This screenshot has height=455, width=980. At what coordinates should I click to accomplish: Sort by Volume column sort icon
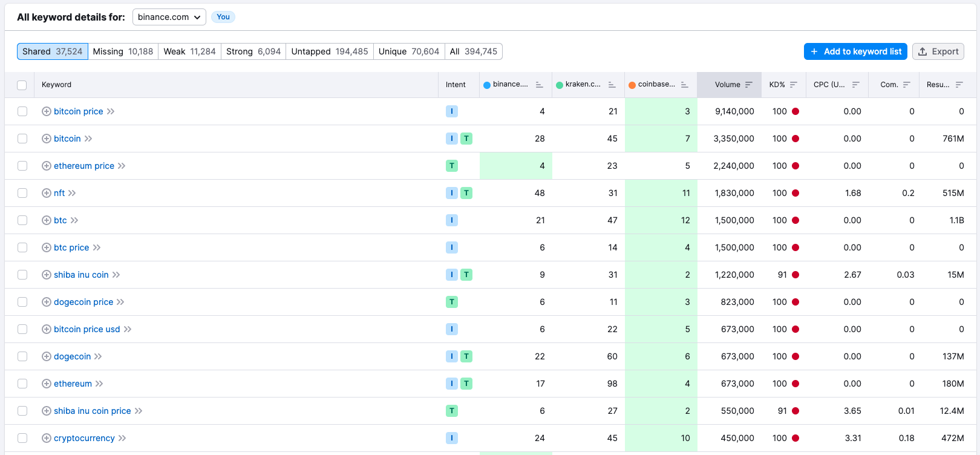[749, 85]
